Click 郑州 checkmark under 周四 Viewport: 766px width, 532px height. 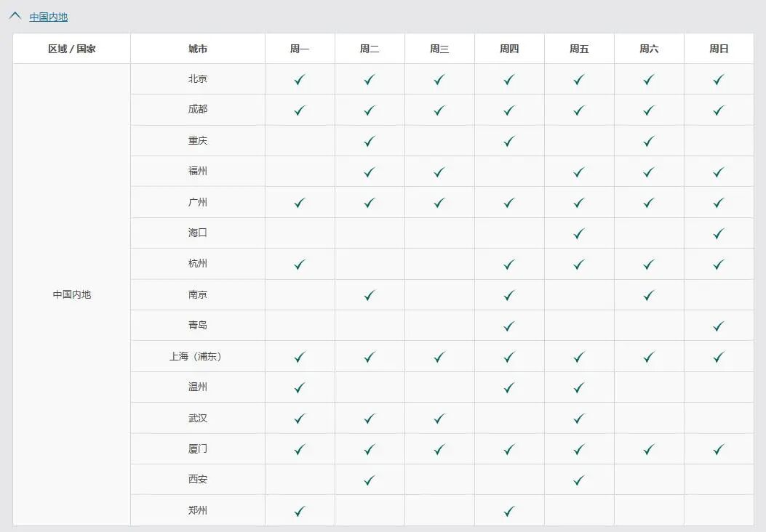pyautogui.click(x=509, y=512)
